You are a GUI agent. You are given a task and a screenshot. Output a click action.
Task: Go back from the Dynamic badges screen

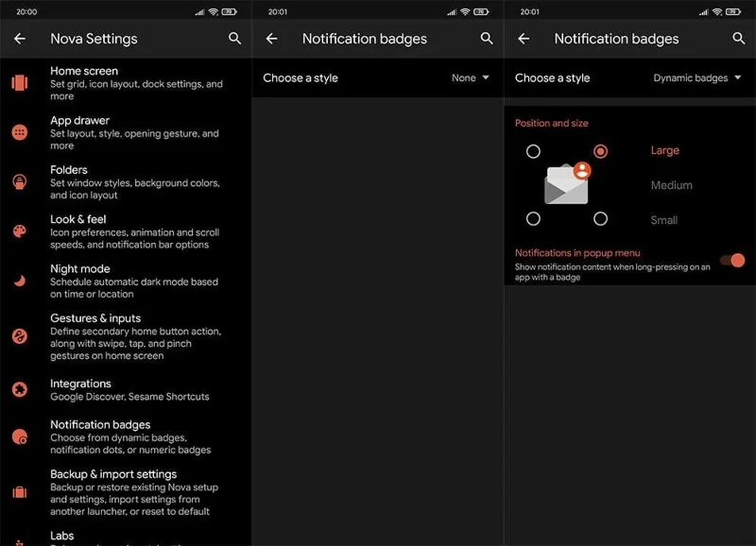[524, 39]
